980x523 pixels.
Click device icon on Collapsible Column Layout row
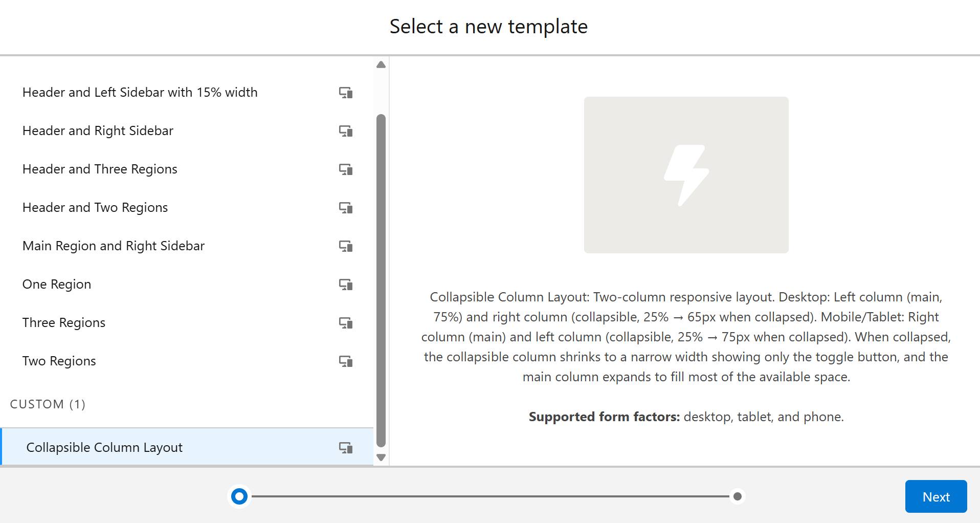tap(346, 448)
